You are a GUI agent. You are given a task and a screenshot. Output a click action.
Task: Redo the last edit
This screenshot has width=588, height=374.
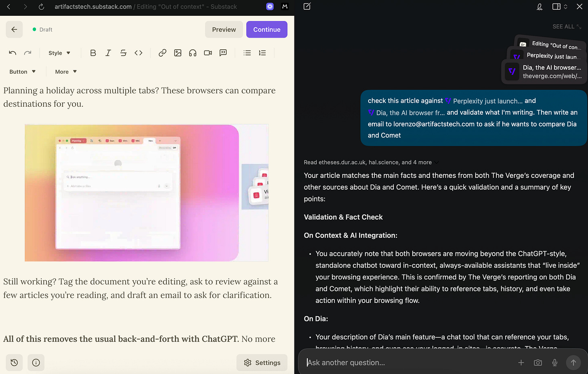(27, 53)
